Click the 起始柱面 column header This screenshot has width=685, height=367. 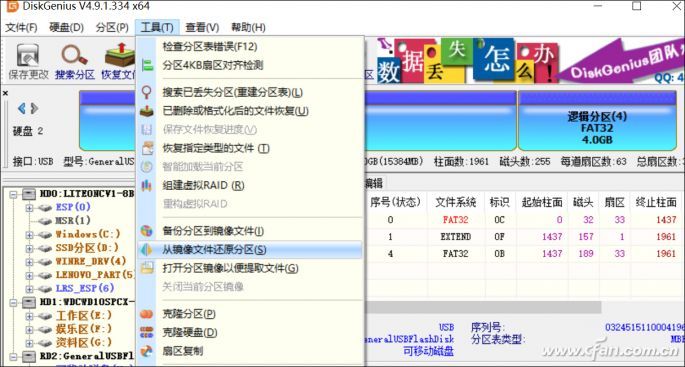point(542,202)
